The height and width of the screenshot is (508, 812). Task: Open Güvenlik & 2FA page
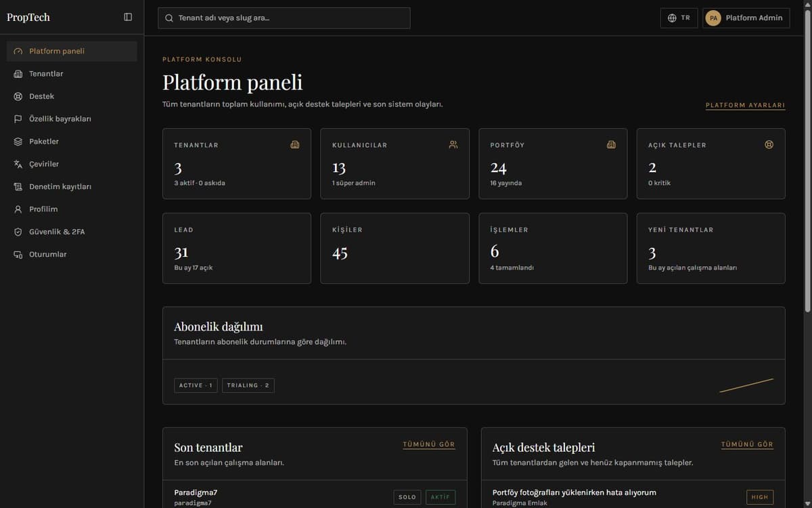point(72,232)
